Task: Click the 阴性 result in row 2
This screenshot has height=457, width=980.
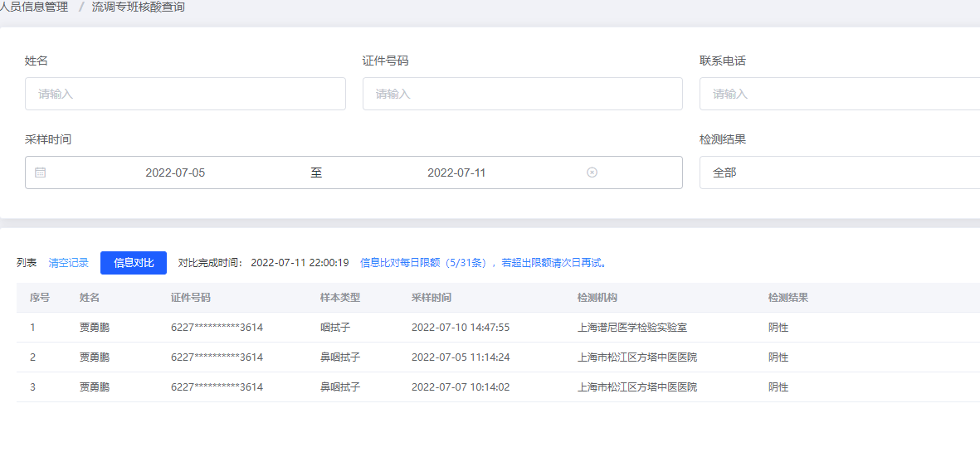Action: click(x=778, y=357)
